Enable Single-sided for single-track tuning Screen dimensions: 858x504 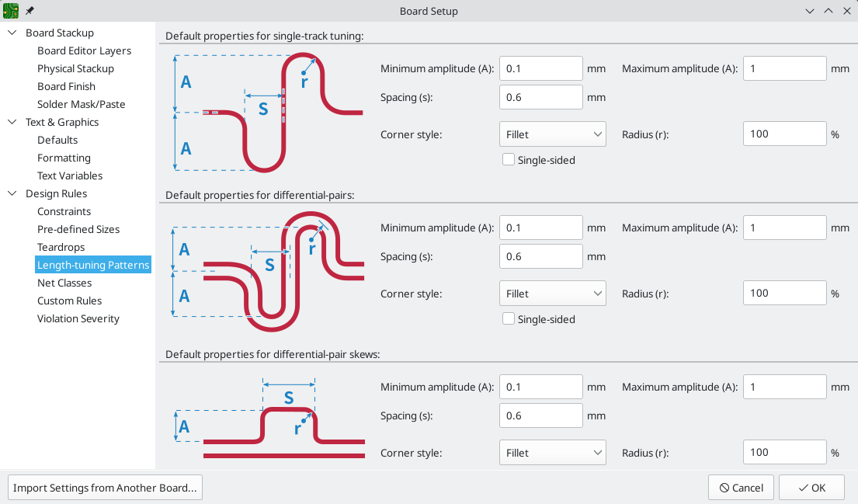[x=509, y=160]
